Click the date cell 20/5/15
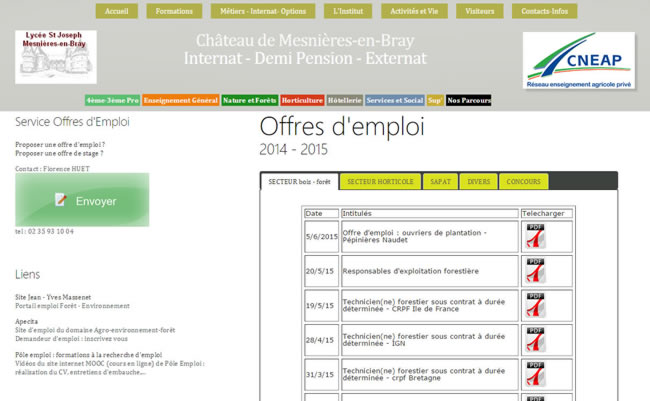 (x=322, y=271)
